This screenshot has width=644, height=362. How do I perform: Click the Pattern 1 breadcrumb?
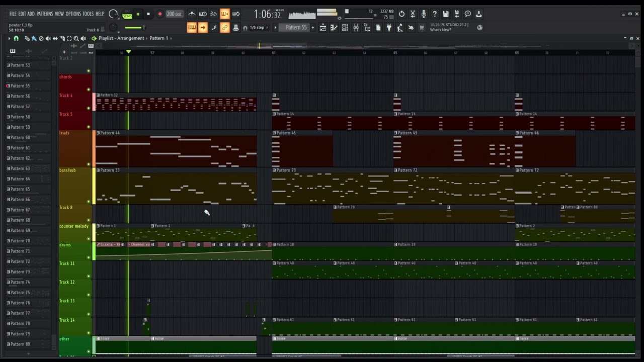tap(158, 38)
